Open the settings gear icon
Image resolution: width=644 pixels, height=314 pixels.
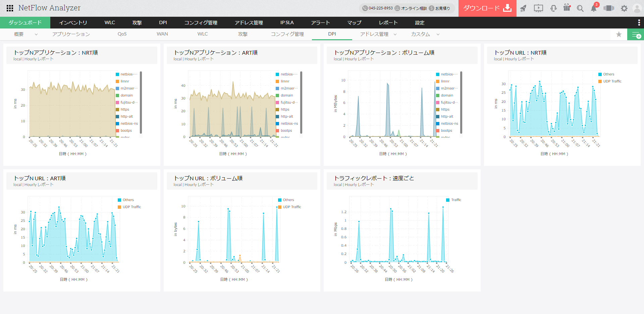624,8
